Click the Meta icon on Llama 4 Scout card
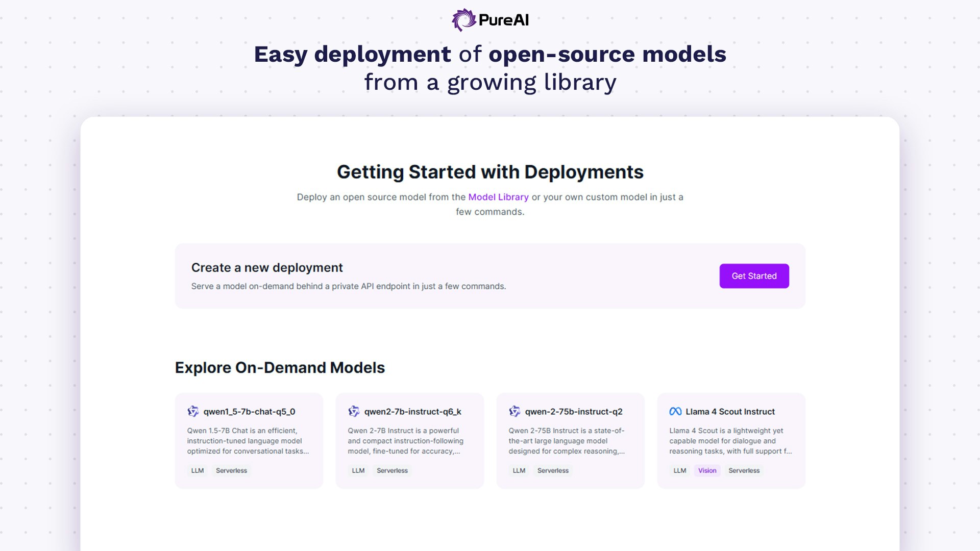This screenshot has width=980, height=551. coord(675,411)
